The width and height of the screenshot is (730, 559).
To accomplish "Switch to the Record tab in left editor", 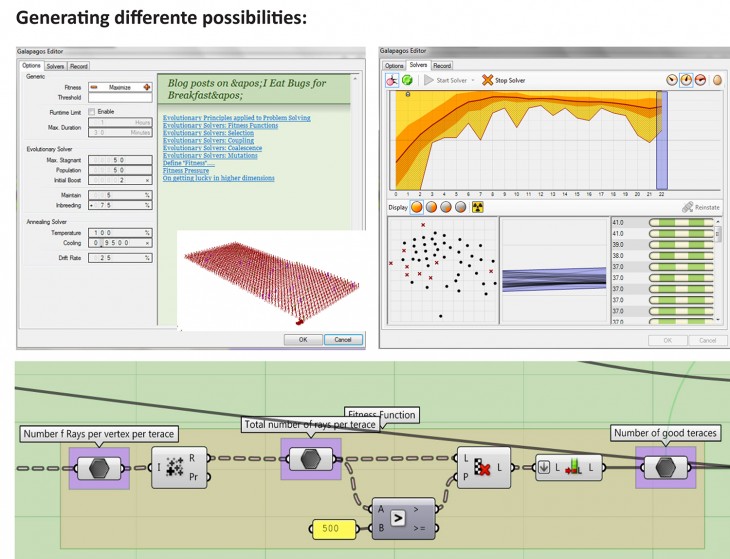I will tap(79, 66).
